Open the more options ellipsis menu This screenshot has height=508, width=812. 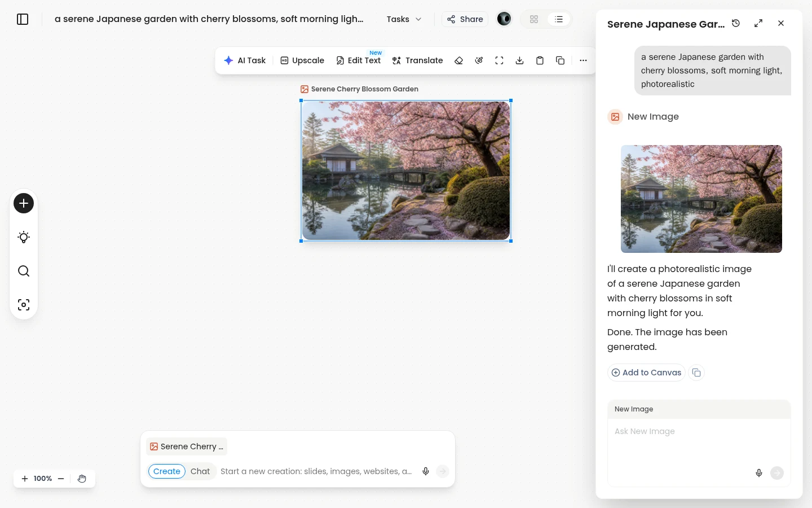(x=584, y=60)
